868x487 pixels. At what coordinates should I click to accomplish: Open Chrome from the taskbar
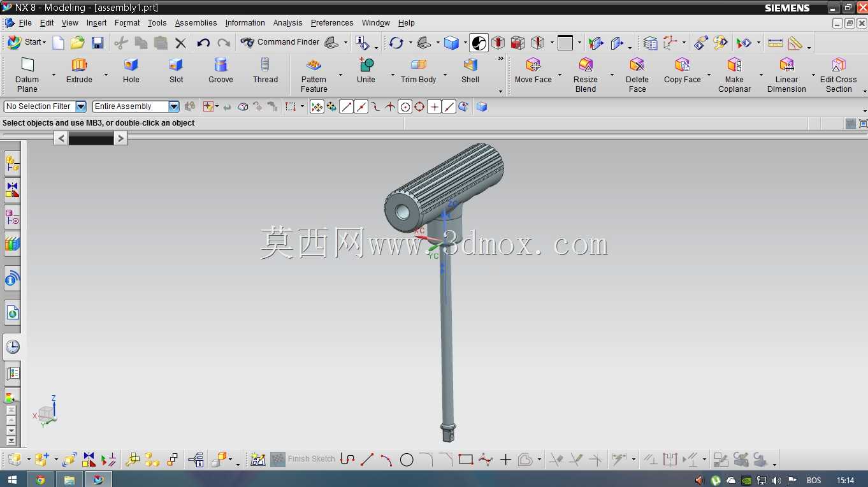41,479
